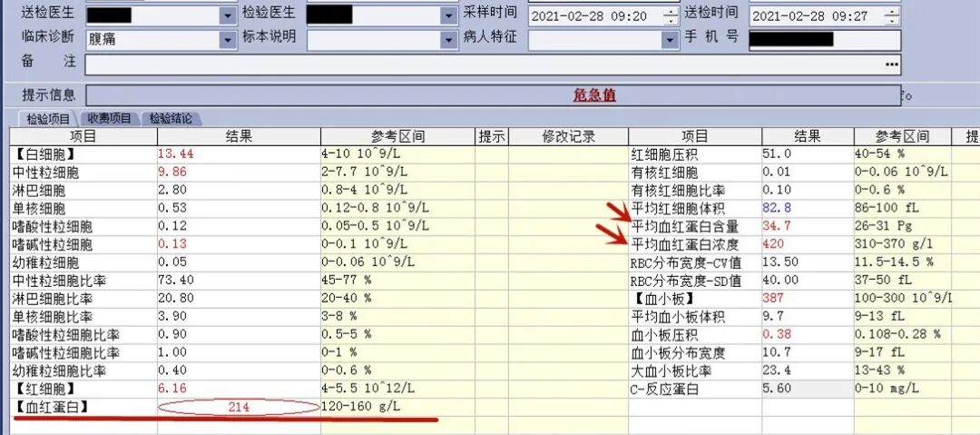The height and width of the screenshot is (435, 980).
Task: Select the 【血小板】 row
Action: 804,299
